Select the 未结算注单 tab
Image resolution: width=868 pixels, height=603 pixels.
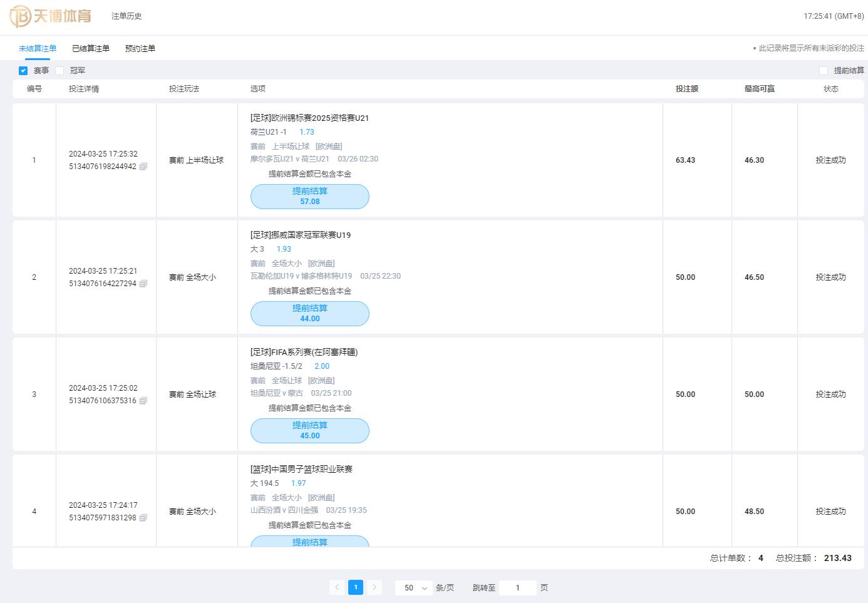pyautogui.click(x=38, y=48)
